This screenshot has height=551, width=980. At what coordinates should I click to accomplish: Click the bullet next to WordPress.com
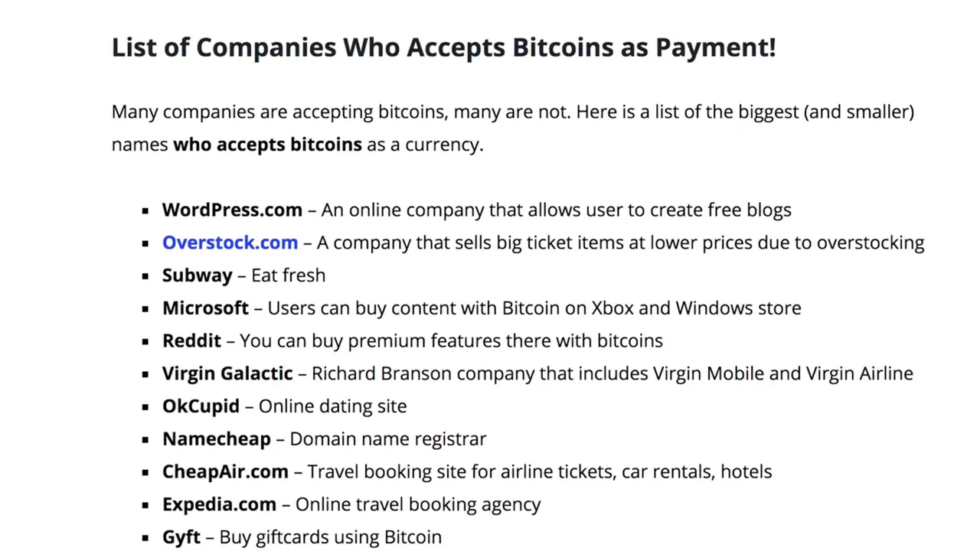(145, 210)
